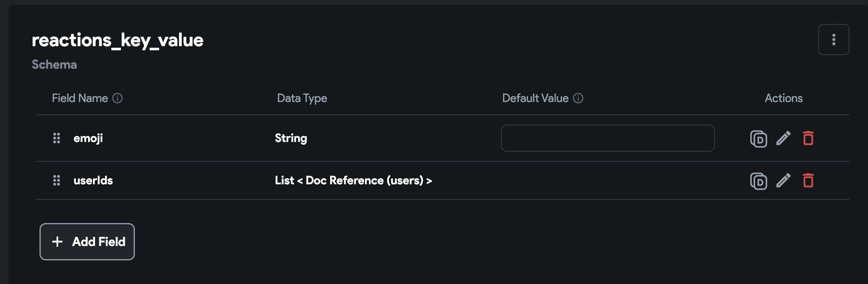Click the List Doc Reference (users) type

tap(353, 180)
